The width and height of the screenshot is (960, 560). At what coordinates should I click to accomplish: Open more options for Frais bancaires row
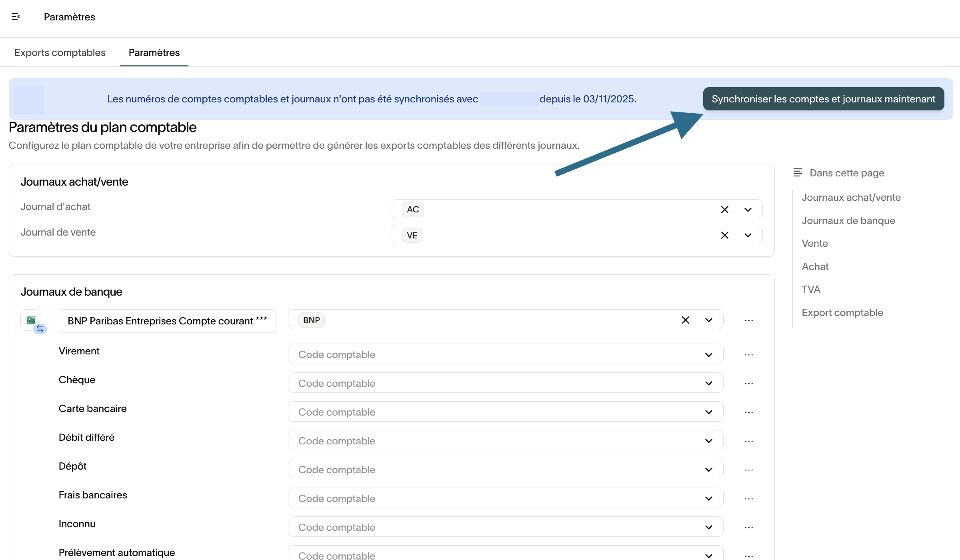(749, 499)
